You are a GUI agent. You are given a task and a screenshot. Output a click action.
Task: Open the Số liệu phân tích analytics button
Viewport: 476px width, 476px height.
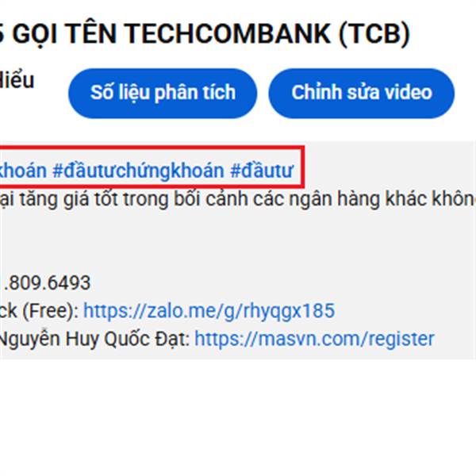(x=163, y=93)
